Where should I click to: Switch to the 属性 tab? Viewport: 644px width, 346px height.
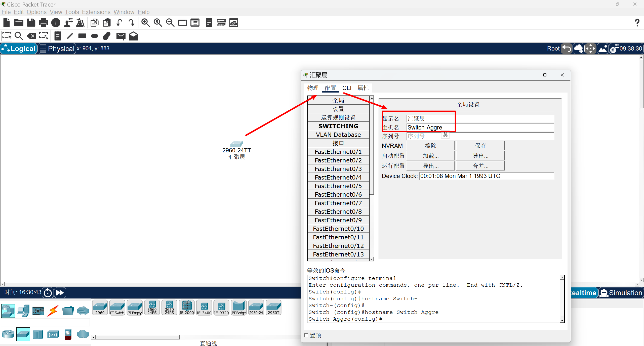[x=363, y=88]
